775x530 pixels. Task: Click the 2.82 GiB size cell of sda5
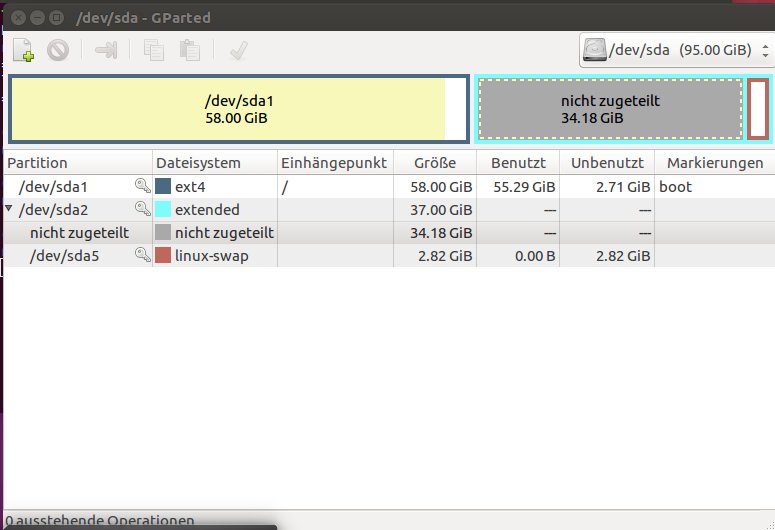pyautogui.click(x=445, y=256)
